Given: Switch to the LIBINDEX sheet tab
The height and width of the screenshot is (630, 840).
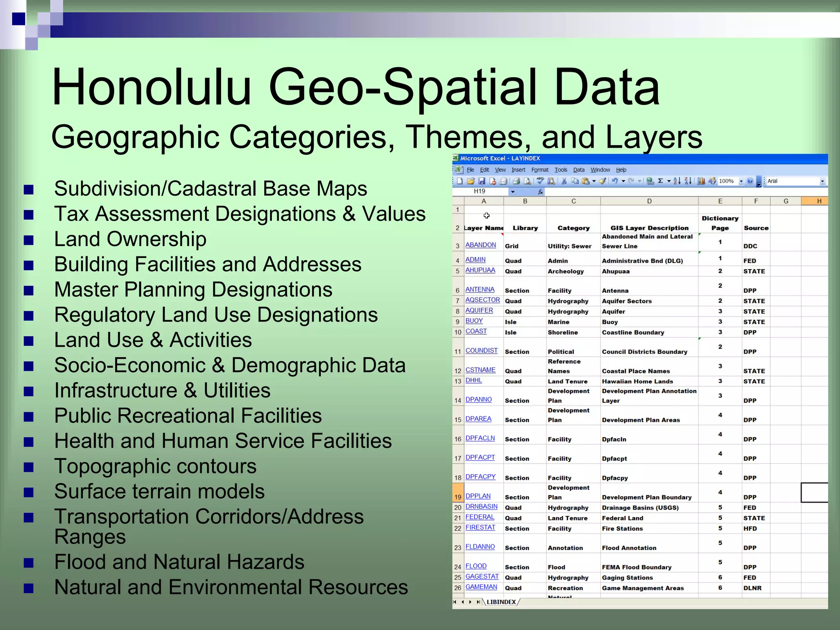Looking at the screenshot, I should [501, 602].
